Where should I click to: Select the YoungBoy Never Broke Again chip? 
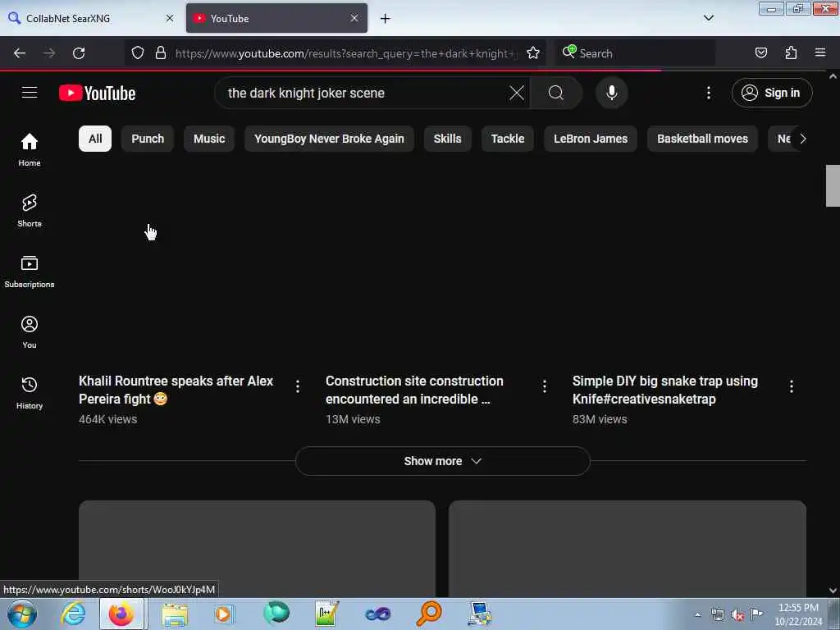click(329, 139)
